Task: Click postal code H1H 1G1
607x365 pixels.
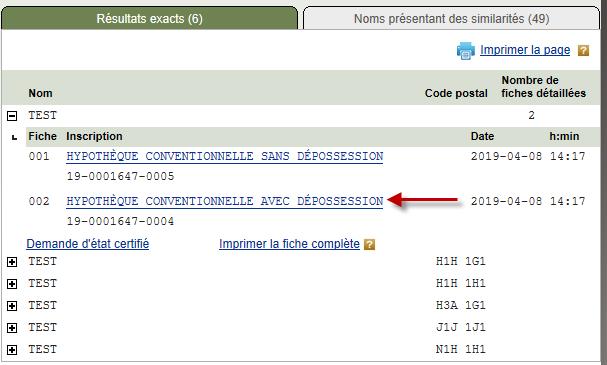Action: coord(461,262)
